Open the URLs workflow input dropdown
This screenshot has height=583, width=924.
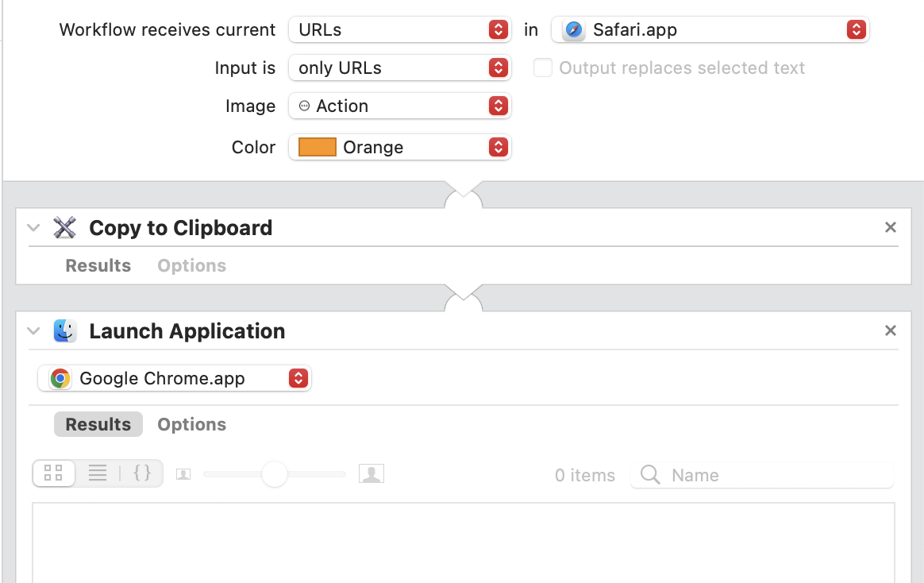coord(400,29)
